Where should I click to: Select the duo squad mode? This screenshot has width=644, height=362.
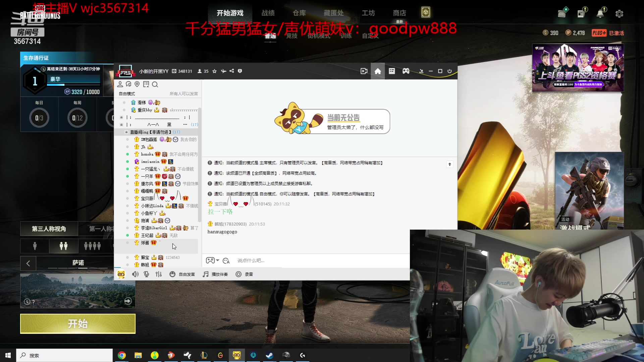coord(63,246)
